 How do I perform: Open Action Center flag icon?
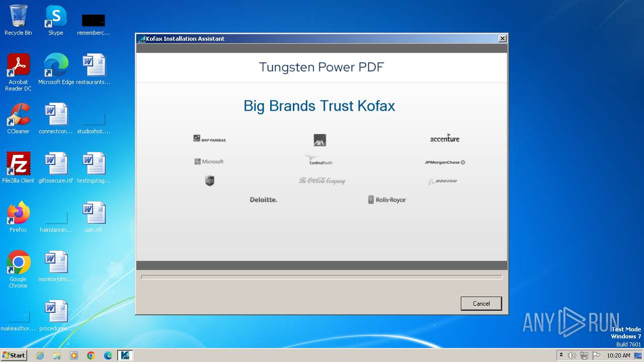[x=596, y=355]
